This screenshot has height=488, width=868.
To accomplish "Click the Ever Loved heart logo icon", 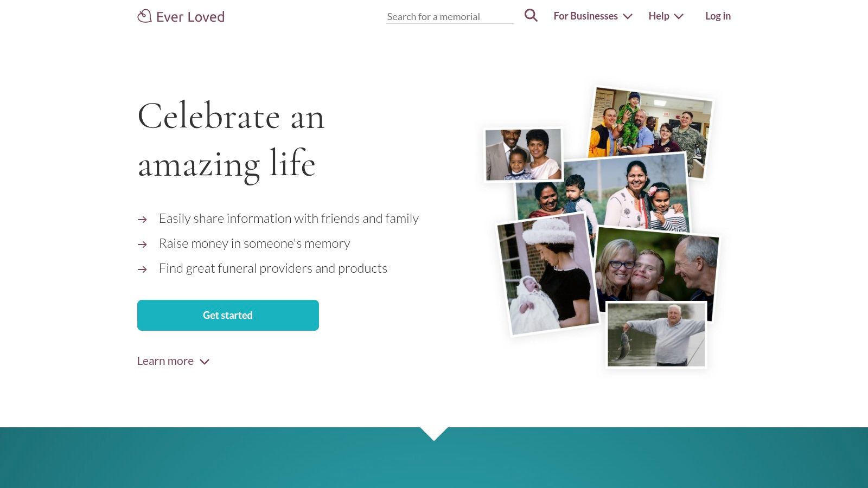I will click(x=144, y=16).
